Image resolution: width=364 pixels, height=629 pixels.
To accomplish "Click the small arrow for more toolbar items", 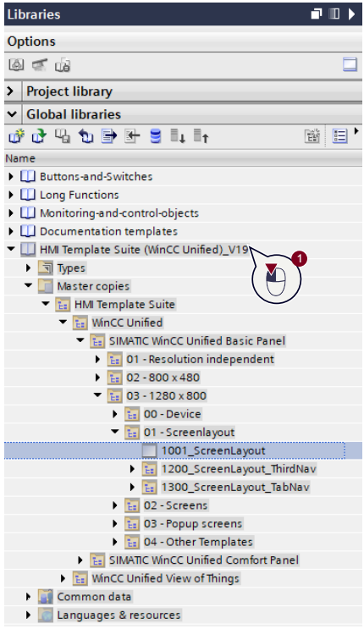I will point(356,131).
